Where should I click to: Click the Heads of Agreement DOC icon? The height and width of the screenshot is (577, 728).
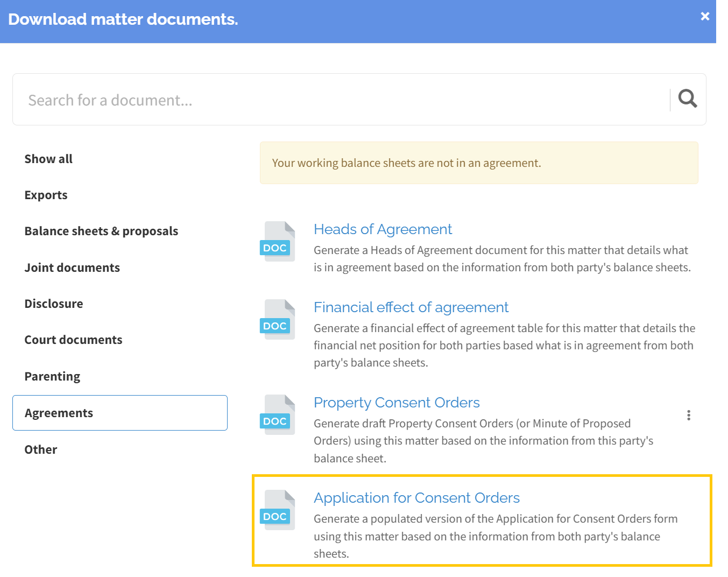278,242
